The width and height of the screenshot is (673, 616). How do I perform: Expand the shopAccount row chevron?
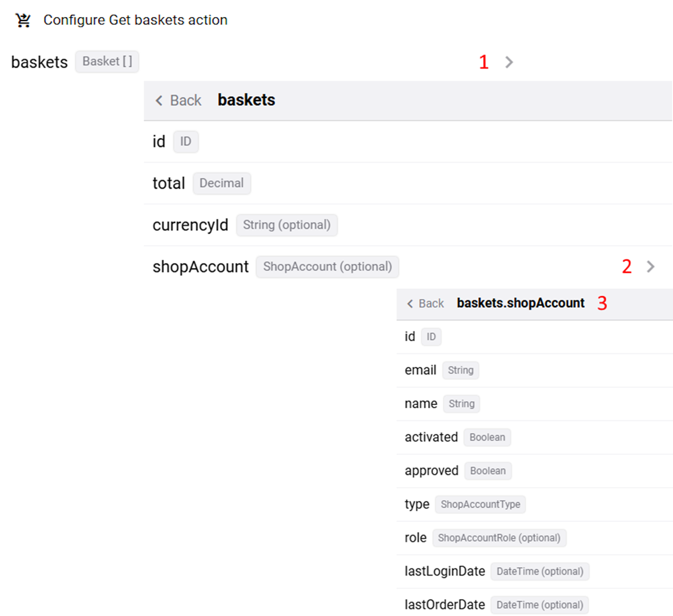pyautogui.click(x=650, y=267)
